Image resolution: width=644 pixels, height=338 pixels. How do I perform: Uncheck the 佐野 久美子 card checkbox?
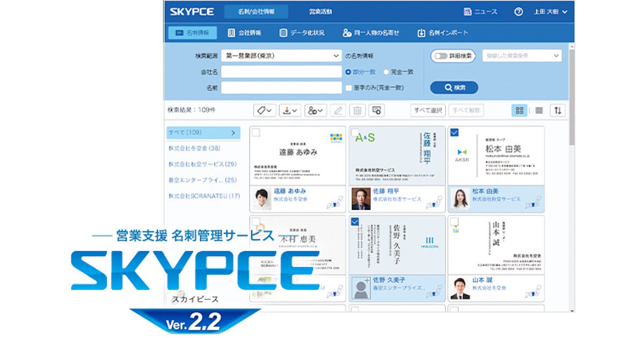tap(355, 221)
